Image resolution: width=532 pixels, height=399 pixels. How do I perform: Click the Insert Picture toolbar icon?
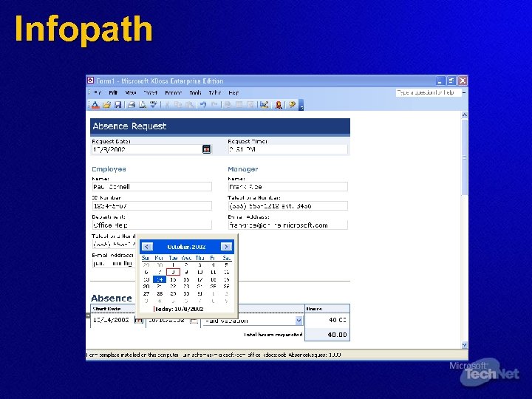(250, 105)
